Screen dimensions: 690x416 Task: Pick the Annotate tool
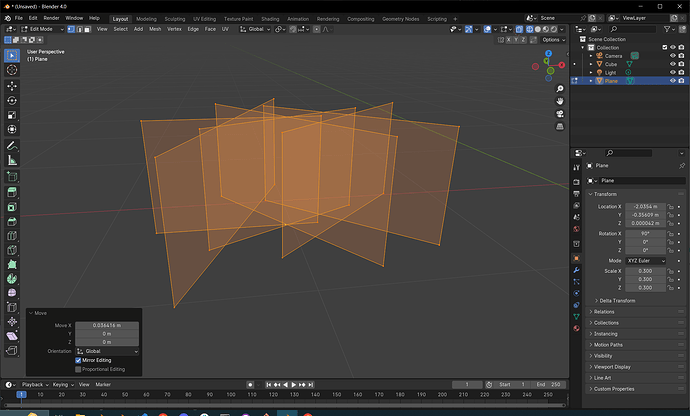12,146
